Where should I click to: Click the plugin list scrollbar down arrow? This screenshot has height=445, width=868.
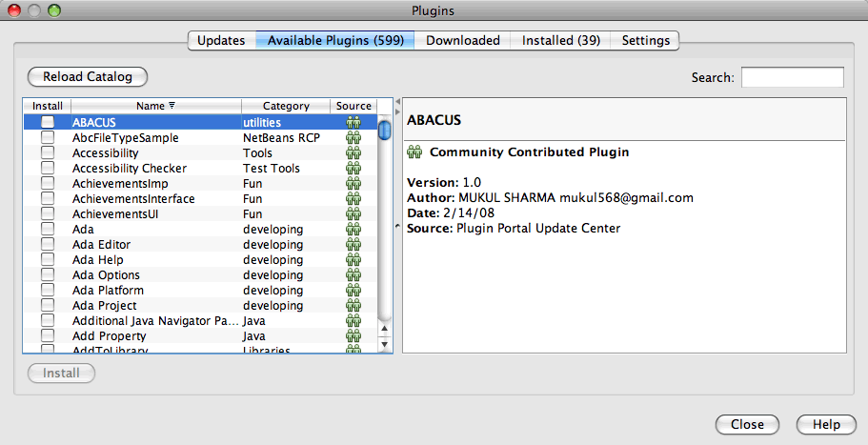pyautogui.click(x=385, y=346)
